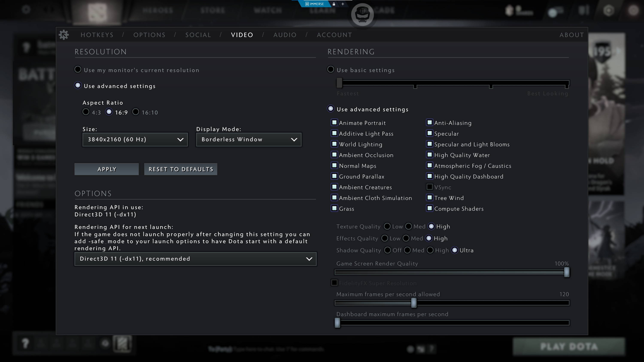Toggle Ambient Cloth Simulation checkbox
The height and width of the screenshot is (362, 644).
(x=334, y=198)
